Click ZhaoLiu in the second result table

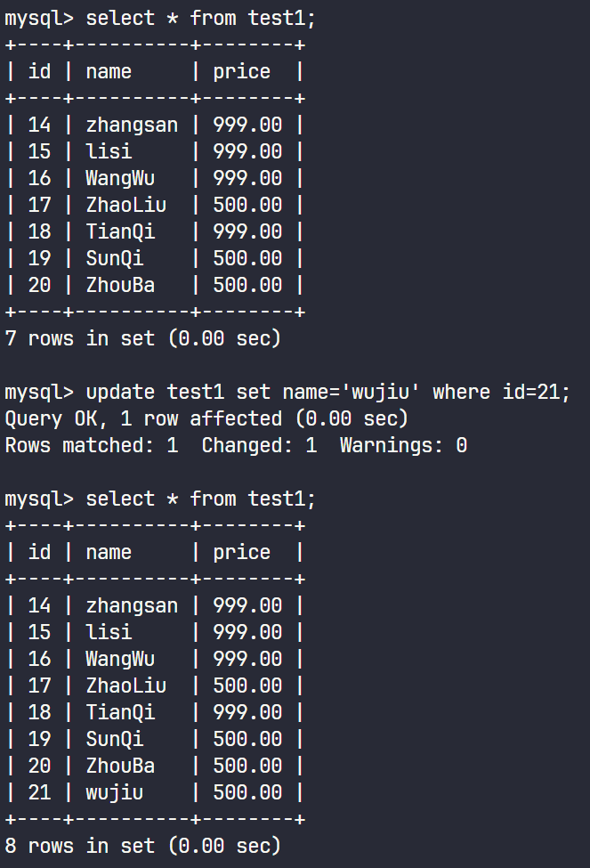(125, 685)
